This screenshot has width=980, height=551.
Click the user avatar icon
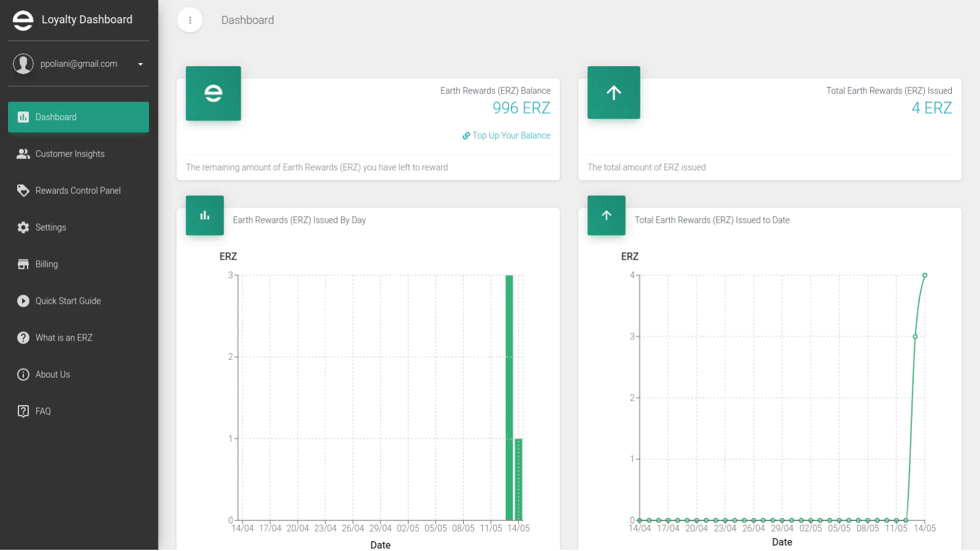[23, 64]
